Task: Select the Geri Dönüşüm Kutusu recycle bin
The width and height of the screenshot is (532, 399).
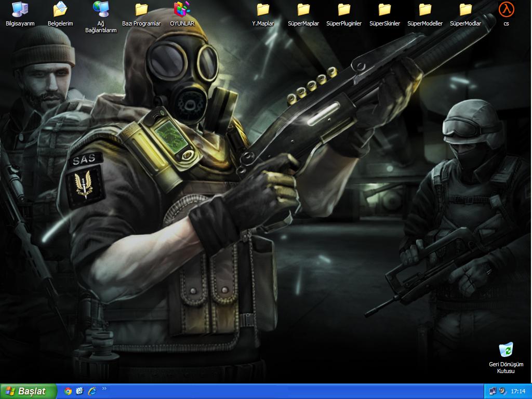Action: (506, 350)
